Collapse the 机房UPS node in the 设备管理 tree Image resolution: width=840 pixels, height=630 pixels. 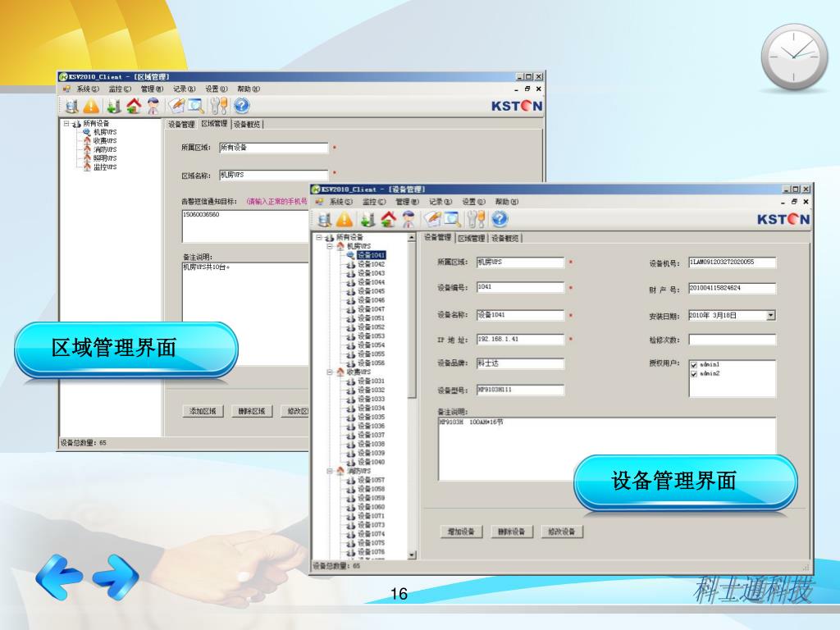330,246
